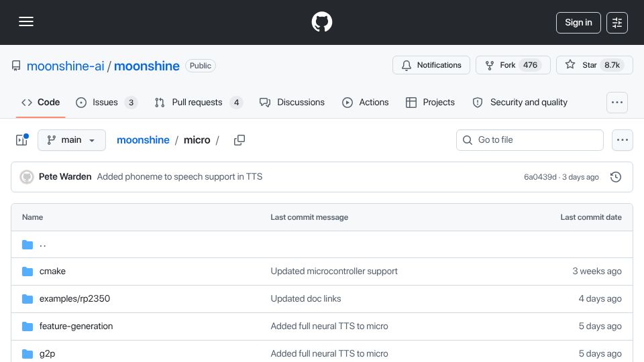The image size is (644, 362).
Task: Copy the micro path
Action: coord(239,140)
